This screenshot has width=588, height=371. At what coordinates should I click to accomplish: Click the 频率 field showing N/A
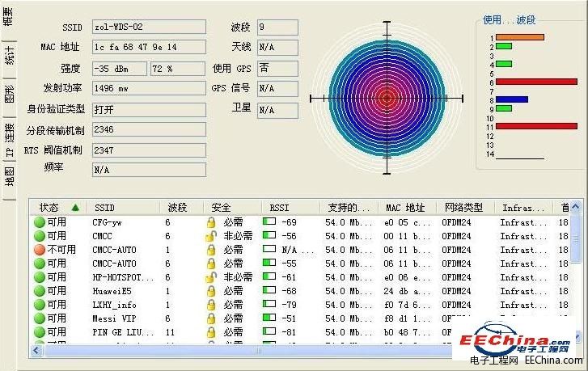click(x=149, y=170)
